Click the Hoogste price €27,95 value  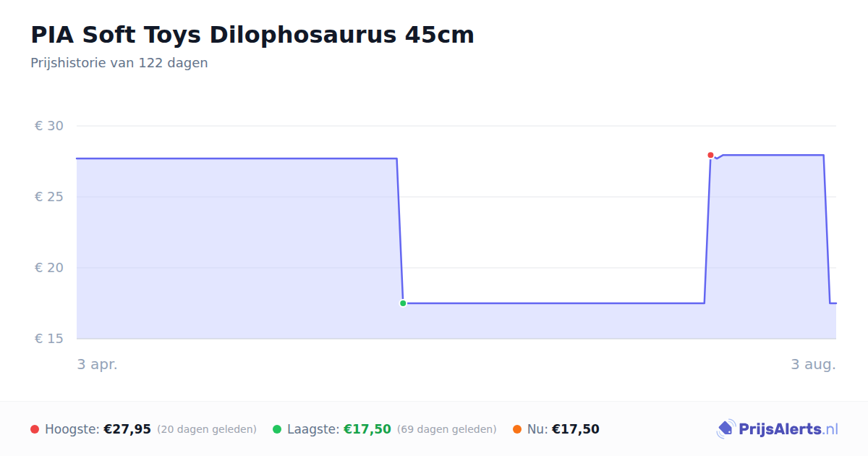(x=127, y=429)
